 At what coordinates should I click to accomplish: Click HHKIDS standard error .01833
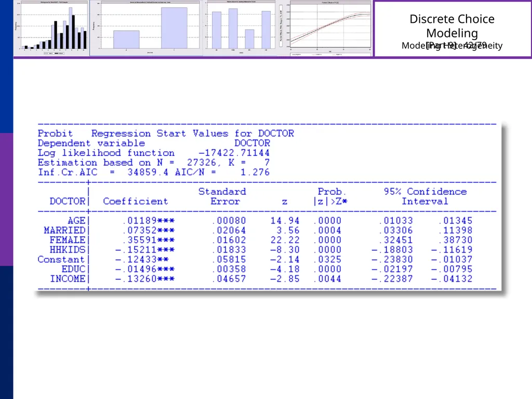click(x=229, y=250)
